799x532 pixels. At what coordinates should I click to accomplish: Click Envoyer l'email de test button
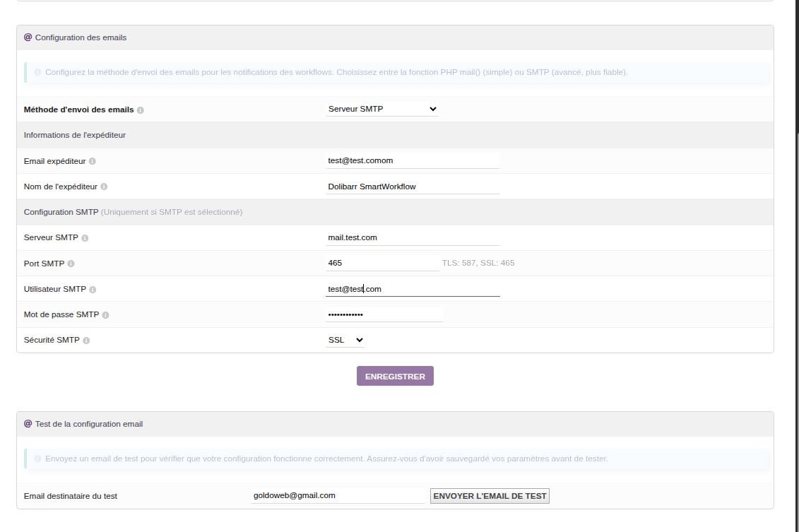[490, 496]
